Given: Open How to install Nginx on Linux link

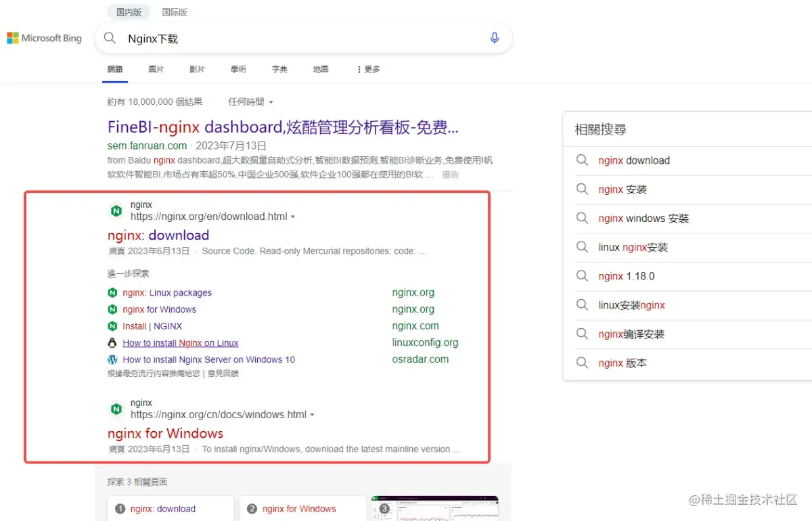Looking at the screenshot, I should click(181, 343).
